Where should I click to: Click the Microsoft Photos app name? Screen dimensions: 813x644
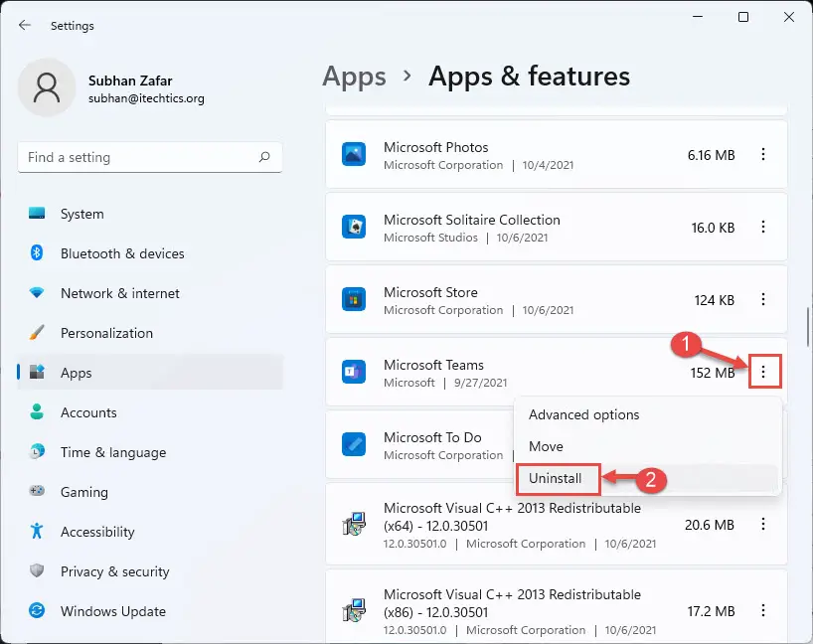point(436,147)
